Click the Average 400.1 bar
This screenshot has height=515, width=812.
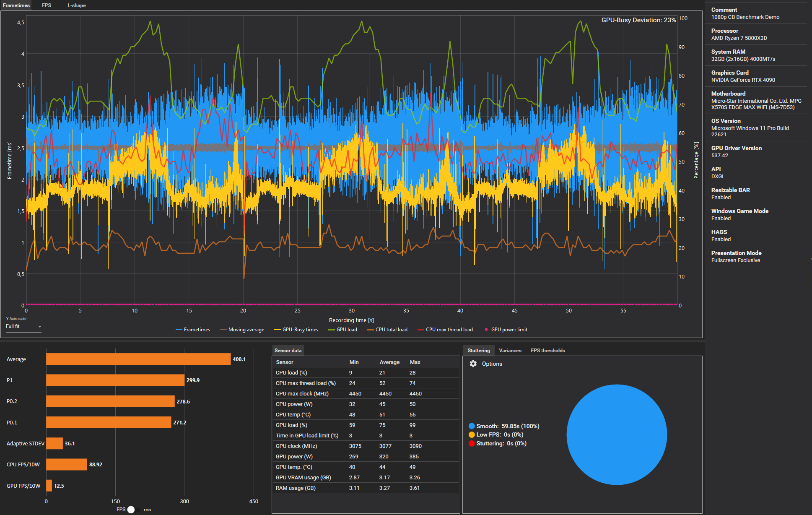pyautogui.click(x=138, y=359)
